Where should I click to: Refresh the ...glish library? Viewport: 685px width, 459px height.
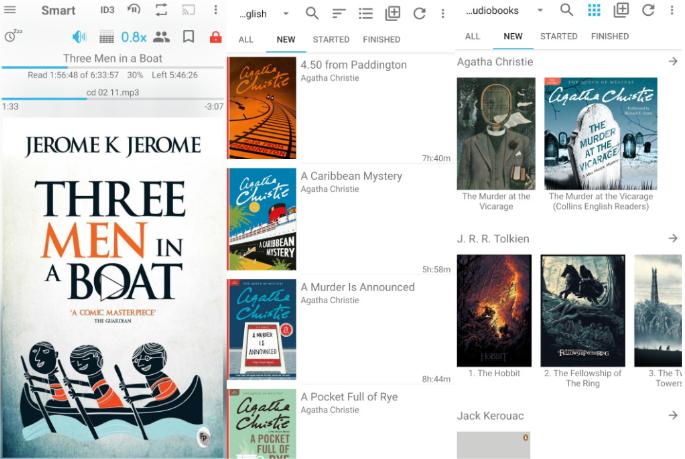point(419,14)
